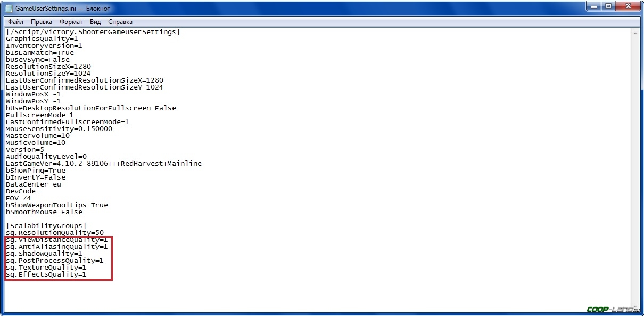
Task: Click the bShowPing=True line
Action: pos(35,171)
